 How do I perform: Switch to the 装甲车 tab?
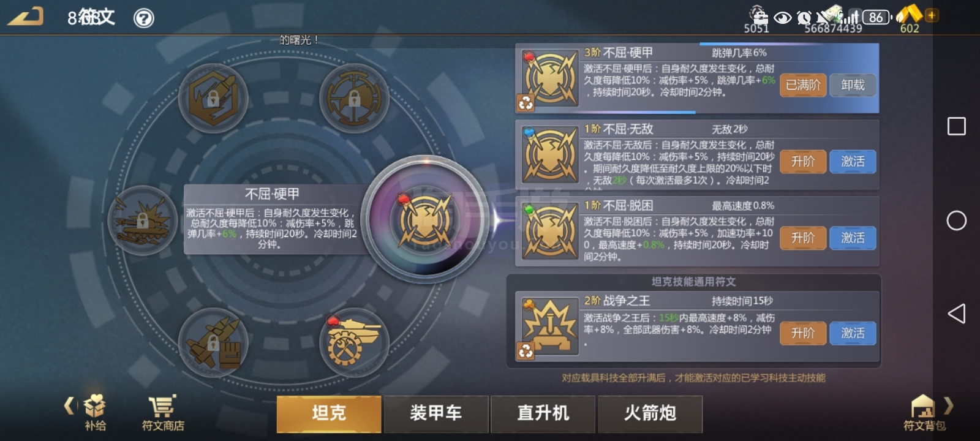[436, 413]
